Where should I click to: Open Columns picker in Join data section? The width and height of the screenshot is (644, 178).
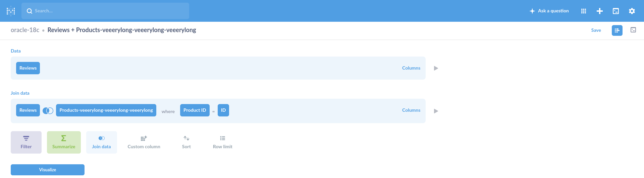(411, 110)
